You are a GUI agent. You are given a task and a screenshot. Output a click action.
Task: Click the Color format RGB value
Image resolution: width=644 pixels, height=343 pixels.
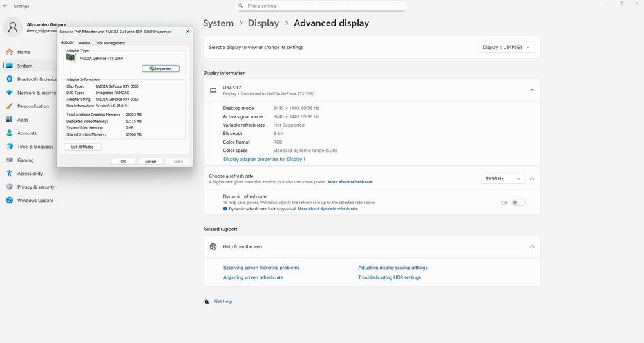pos(278,142)
